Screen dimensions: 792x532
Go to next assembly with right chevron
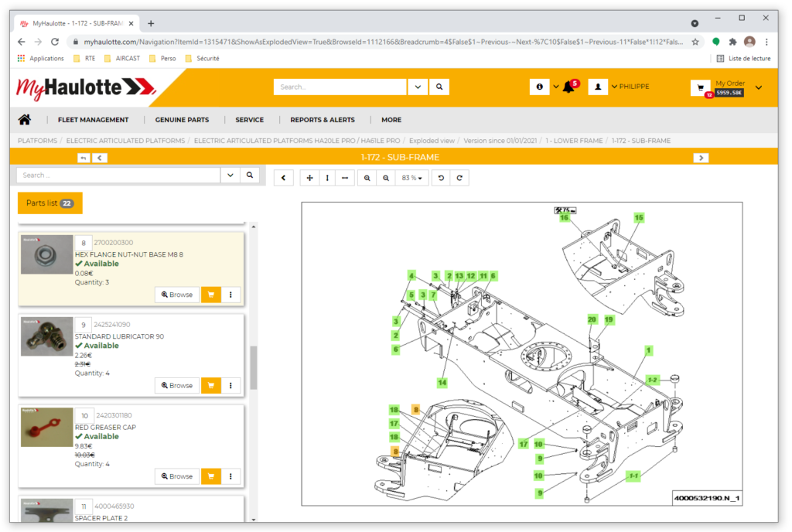pyautogui.click(x=701, y=158)
